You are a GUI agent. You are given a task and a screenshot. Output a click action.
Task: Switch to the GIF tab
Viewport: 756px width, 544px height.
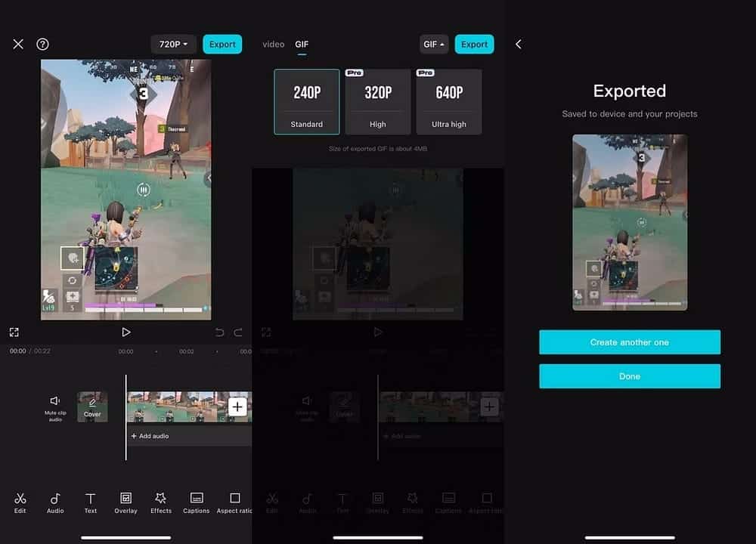(x=302, y=45)
